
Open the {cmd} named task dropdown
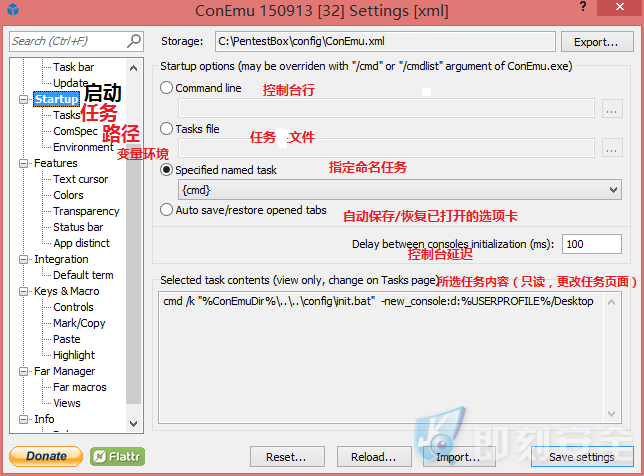click(400, 190)
